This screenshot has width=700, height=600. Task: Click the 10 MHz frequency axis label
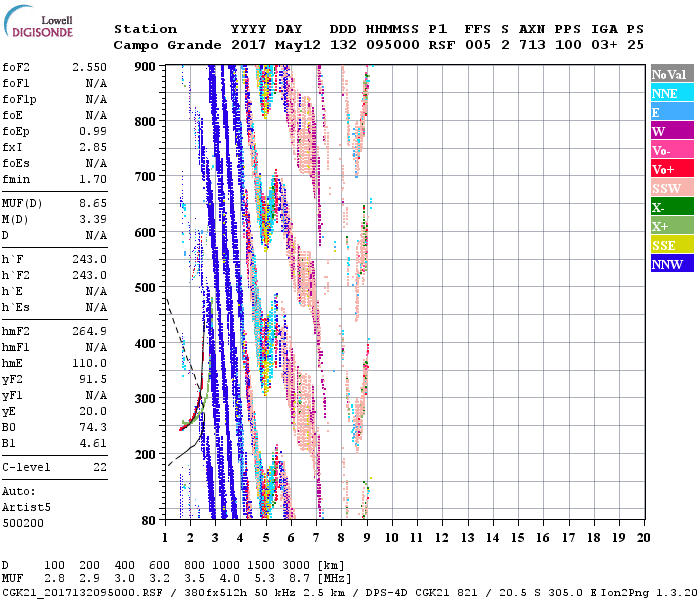pos(392,538)
